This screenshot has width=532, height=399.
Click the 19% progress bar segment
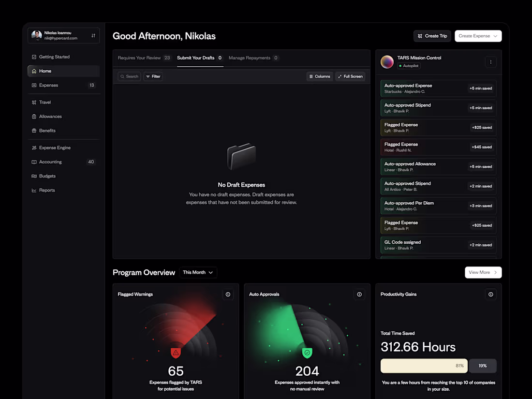coord(483,366)
